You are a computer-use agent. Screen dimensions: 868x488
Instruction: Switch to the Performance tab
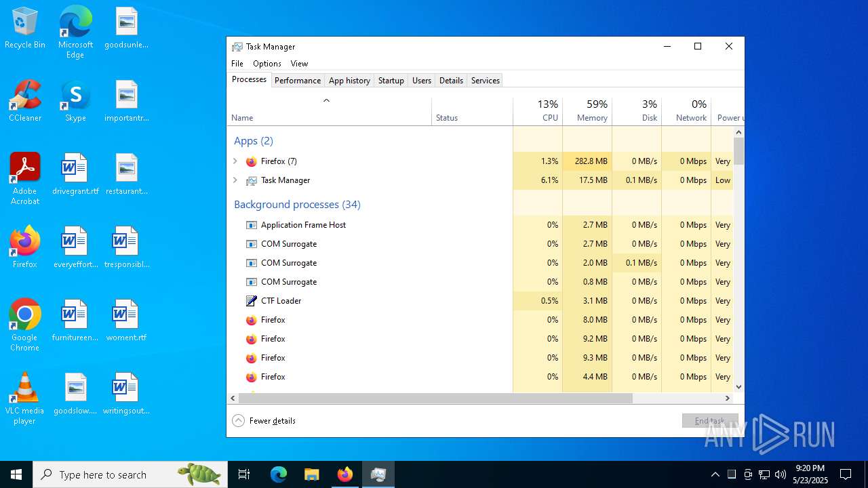pyautogui.click(x=298, y=81)
